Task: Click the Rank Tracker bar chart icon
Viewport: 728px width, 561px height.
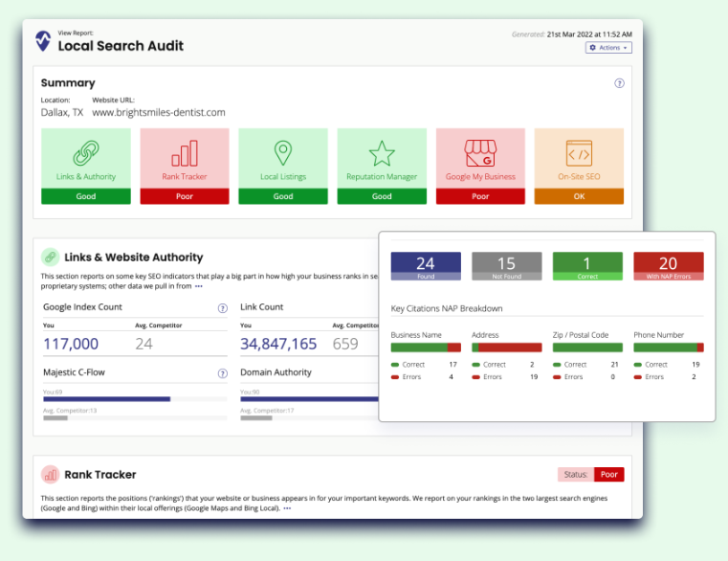Action: [x=185, y=153]
